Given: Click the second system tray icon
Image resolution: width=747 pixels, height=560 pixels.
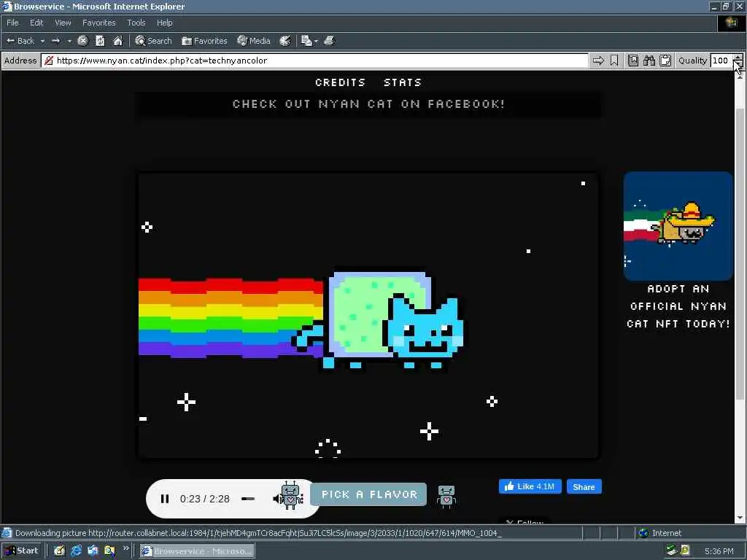Looking at the screenshot, I should [x=685, y=551].
